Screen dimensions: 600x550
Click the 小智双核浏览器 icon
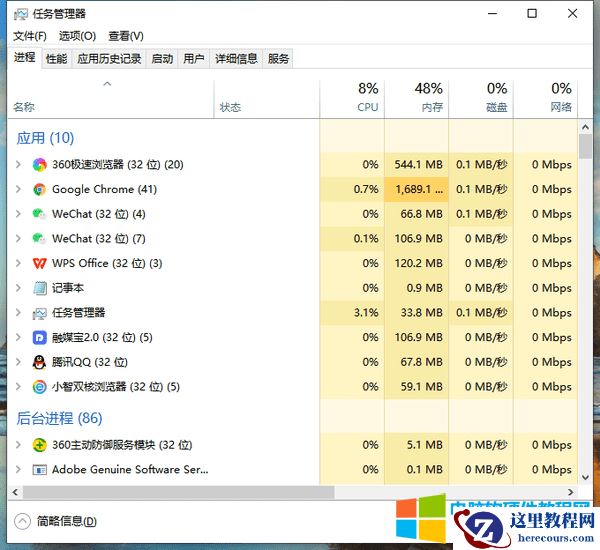(39, 387)
